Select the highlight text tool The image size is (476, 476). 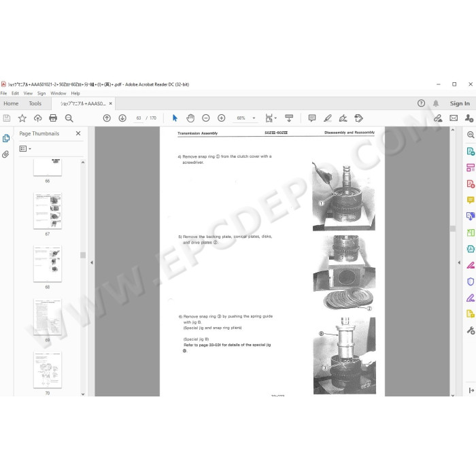[x=328, y=118]
